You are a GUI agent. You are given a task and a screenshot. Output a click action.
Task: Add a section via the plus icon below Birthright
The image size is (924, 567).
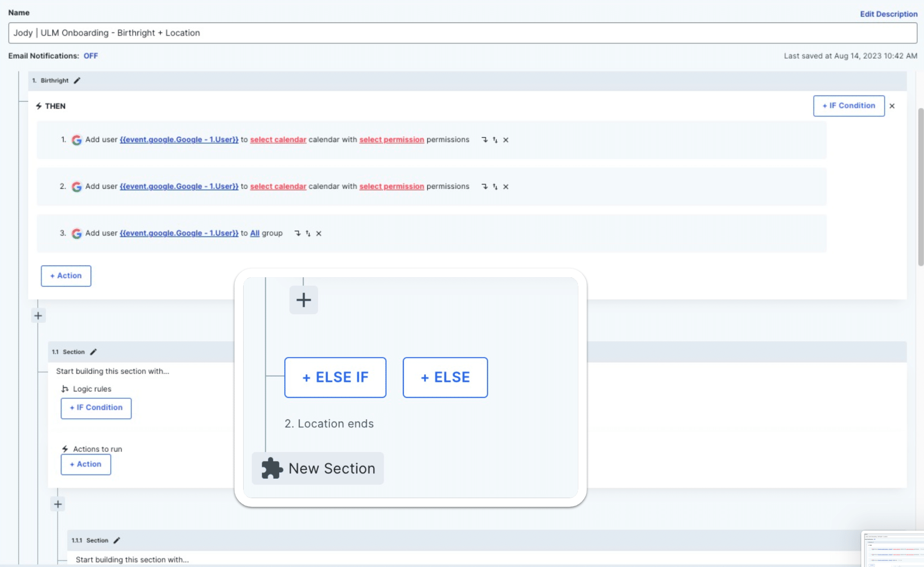point(38,315)
